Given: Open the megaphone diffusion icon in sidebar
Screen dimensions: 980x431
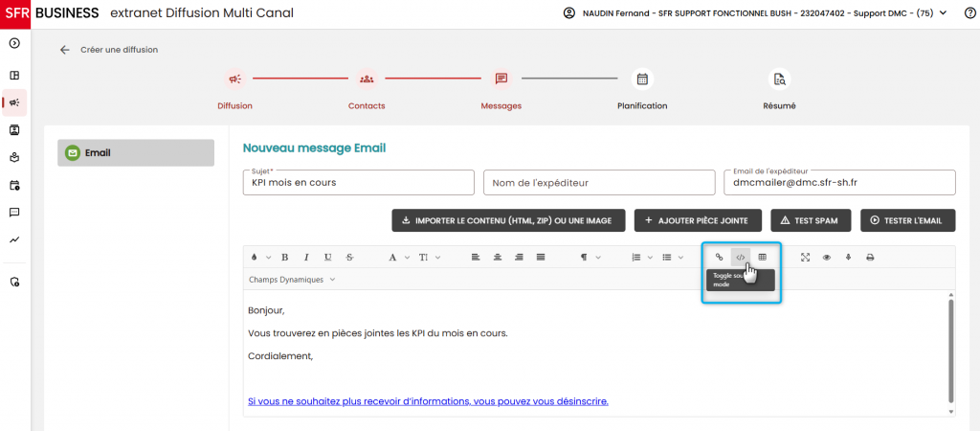Looking at the screenshot, I should (x=14, y=102).
